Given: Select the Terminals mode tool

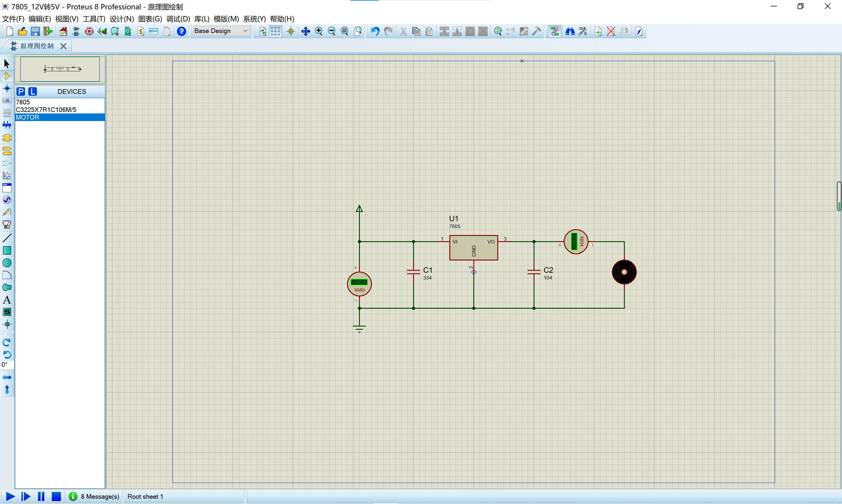Looking at the screenshot, I should tap(7, 151).
